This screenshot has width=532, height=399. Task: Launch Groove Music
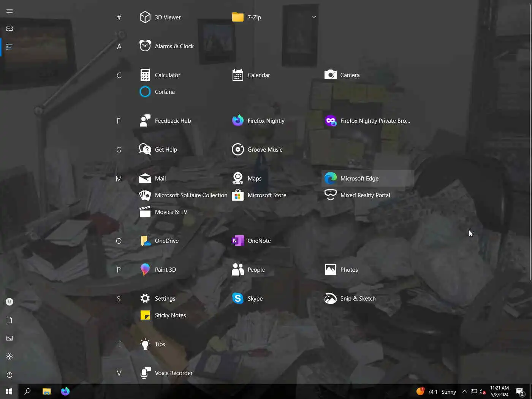[275, 149]
